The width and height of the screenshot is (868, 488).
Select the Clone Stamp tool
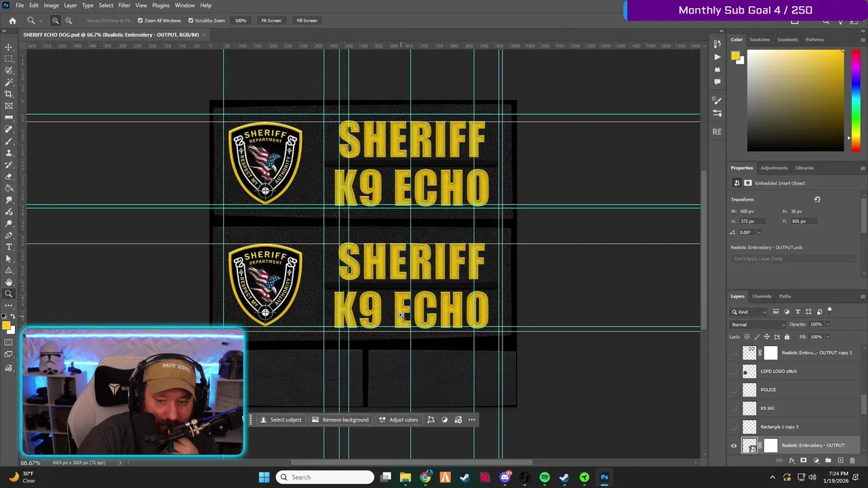pyautogui.click(x=9, y=152)
